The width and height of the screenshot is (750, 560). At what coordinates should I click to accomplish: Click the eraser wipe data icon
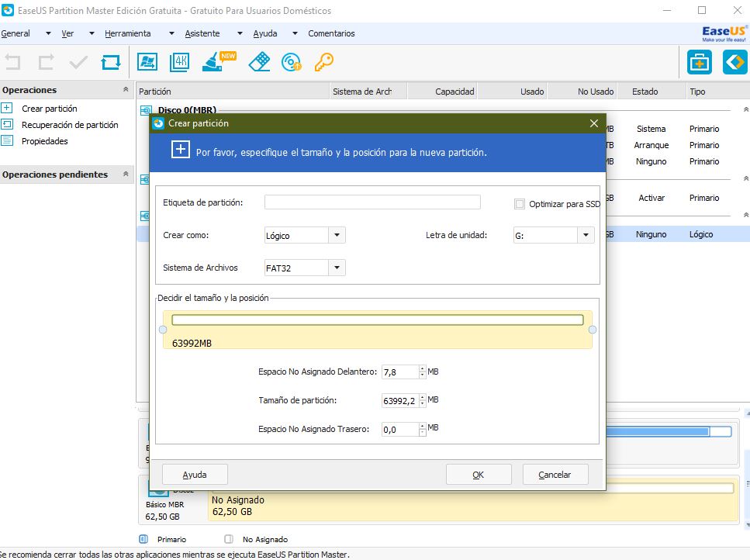pyautogui.click(x=258, y=62)
